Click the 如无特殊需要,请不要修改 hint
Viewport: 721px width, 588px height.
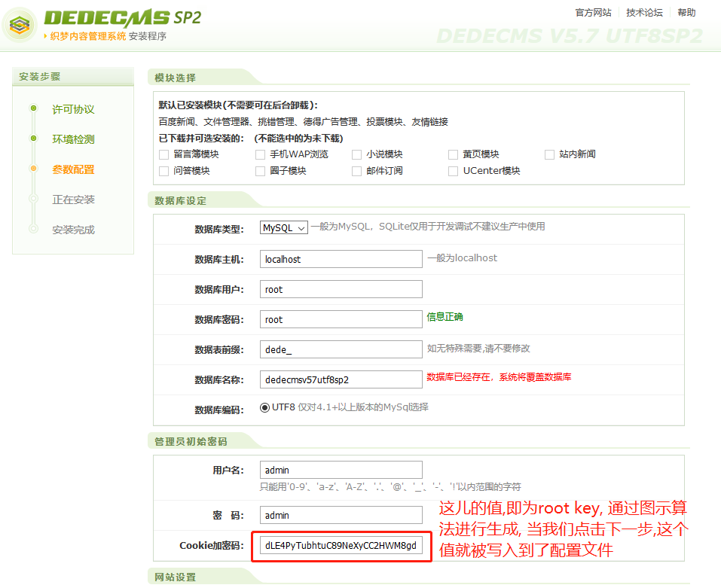pyautogui.click(x=478, y=349)
